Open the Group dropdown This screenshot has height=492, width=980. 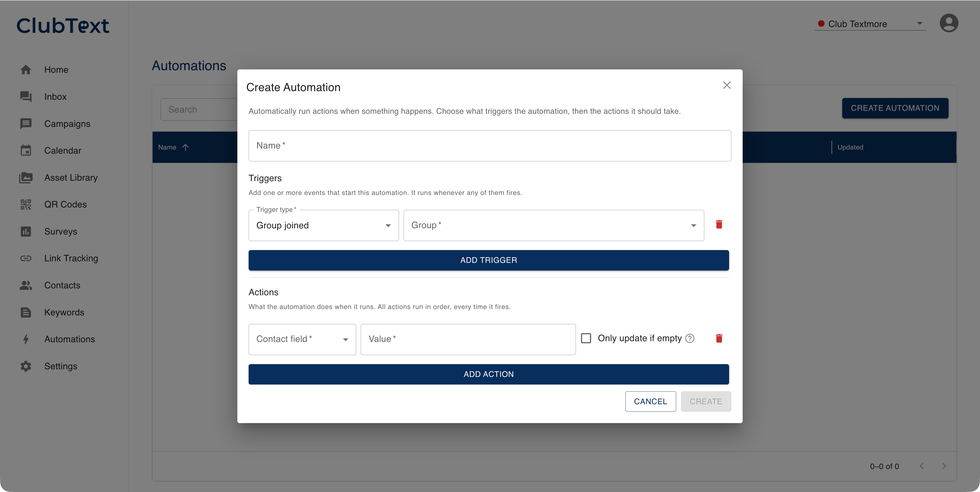coord(554,225)
